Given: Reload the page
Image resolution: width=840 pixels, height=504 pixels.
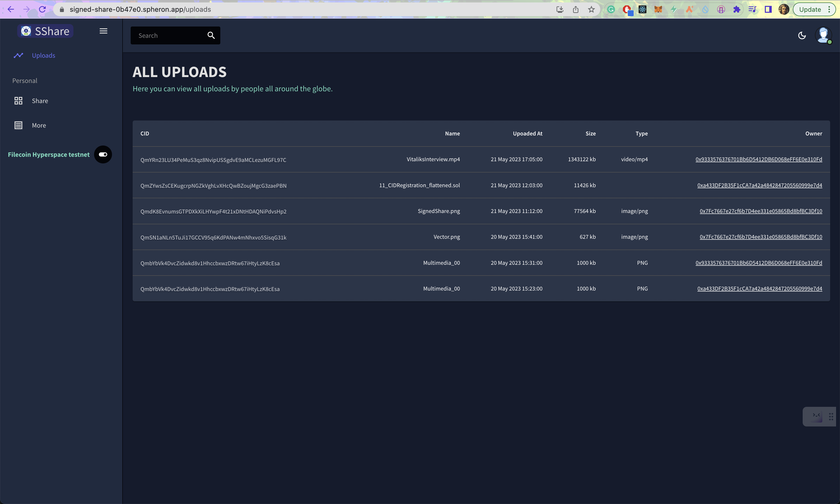Looking at the screenshot, I should click(42, 10).
